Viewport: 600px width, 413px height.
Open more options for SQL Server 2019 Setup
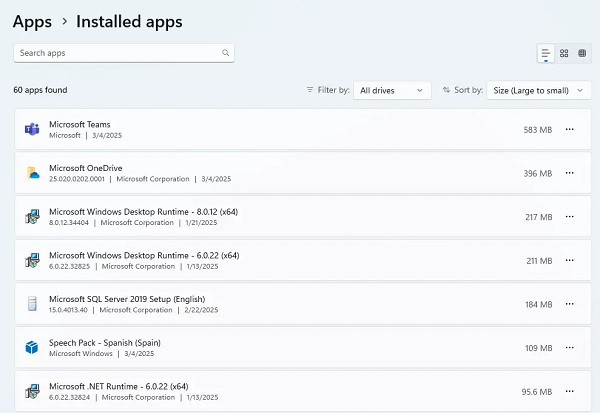tap(569, 304)
